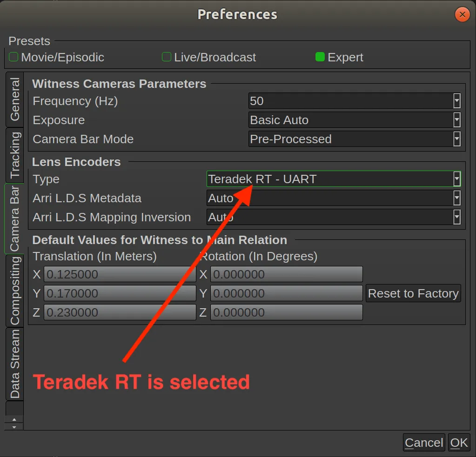This screenshot has height=457, width=476.
Task: Open the Arri L.D.S Mapping Inversion dropdown
Action: pos(334,217)
